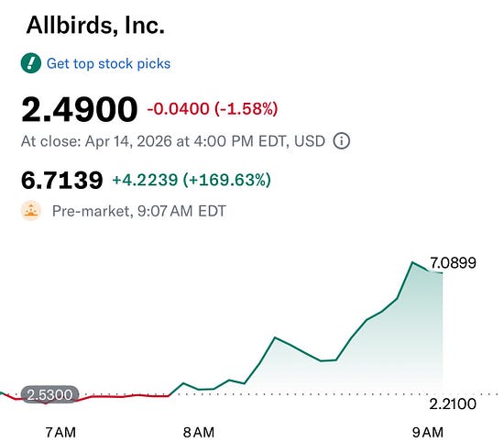504x442 pixels.
Task: Click the info circle icon beside USD
Action: tap(342, 141)
